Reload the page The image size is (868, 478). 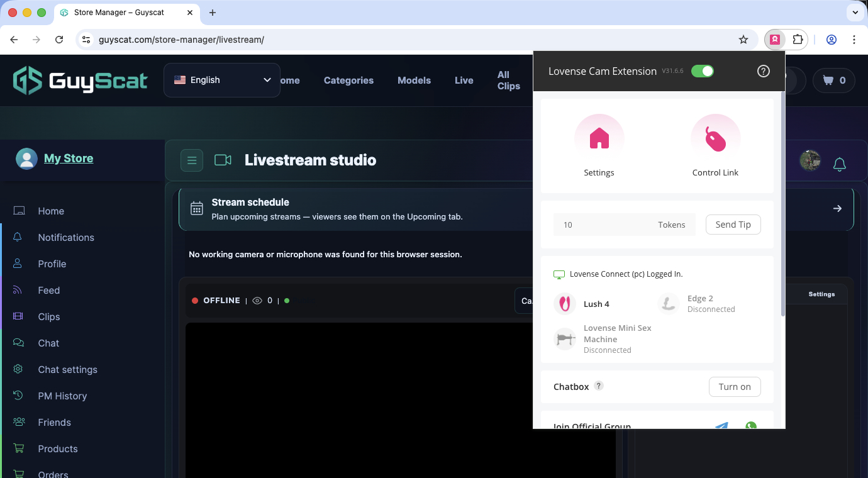pos(59,40)
